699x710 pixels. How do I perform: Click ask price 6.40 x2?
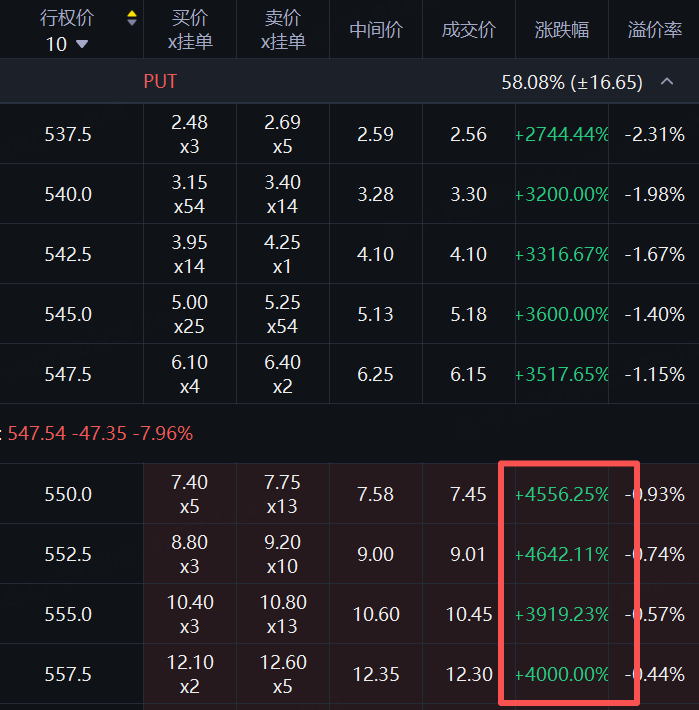[282, 374]
